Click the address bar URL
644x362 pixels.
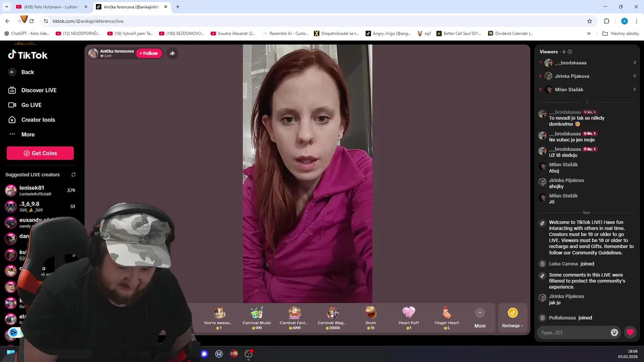point(88,21)
